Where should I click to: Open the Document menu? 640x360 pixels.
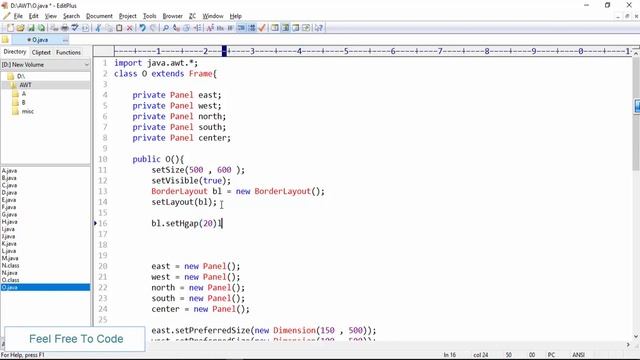(99, 16)
